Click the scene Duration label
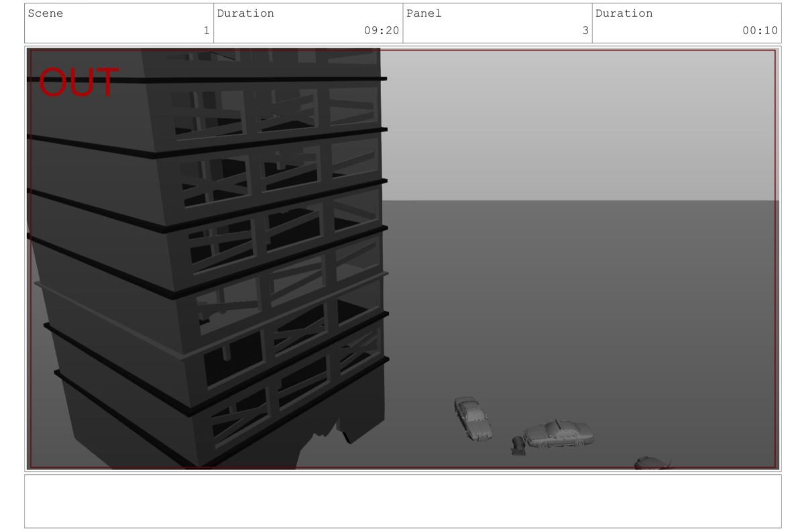Screen dimensions: 806x532 click(x=245, y=13)
